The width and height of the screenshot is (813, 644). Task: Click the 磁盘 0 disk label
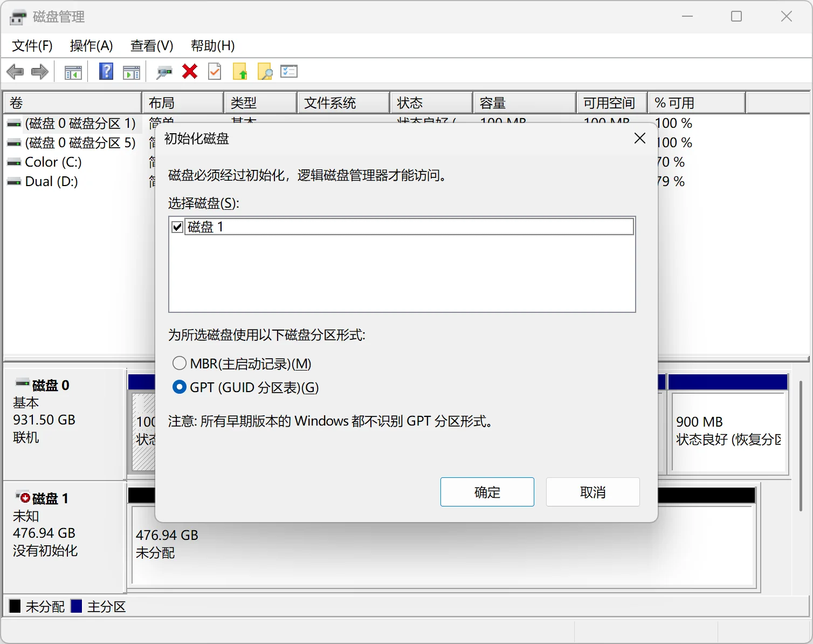(x=50, y=385)
